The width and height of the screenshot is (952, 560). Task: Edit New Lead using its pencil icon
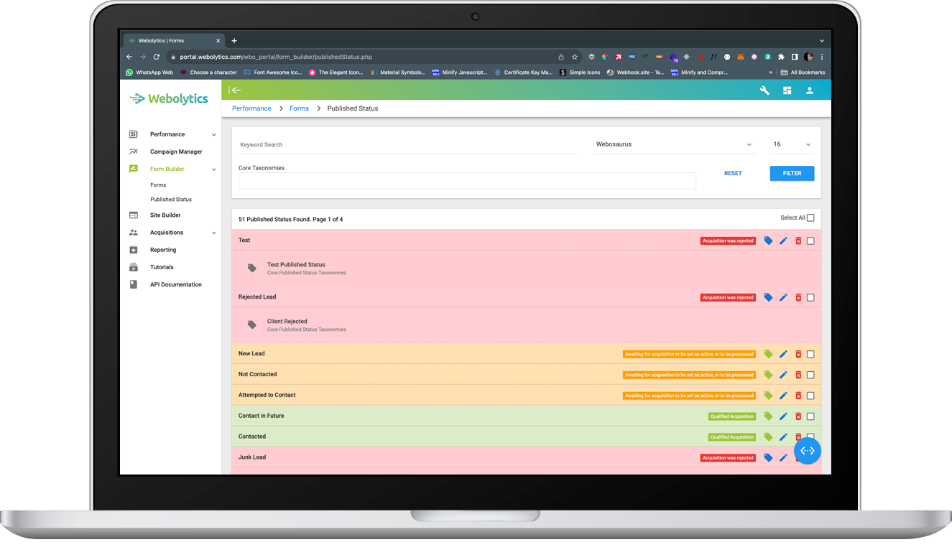coord(783,353)
